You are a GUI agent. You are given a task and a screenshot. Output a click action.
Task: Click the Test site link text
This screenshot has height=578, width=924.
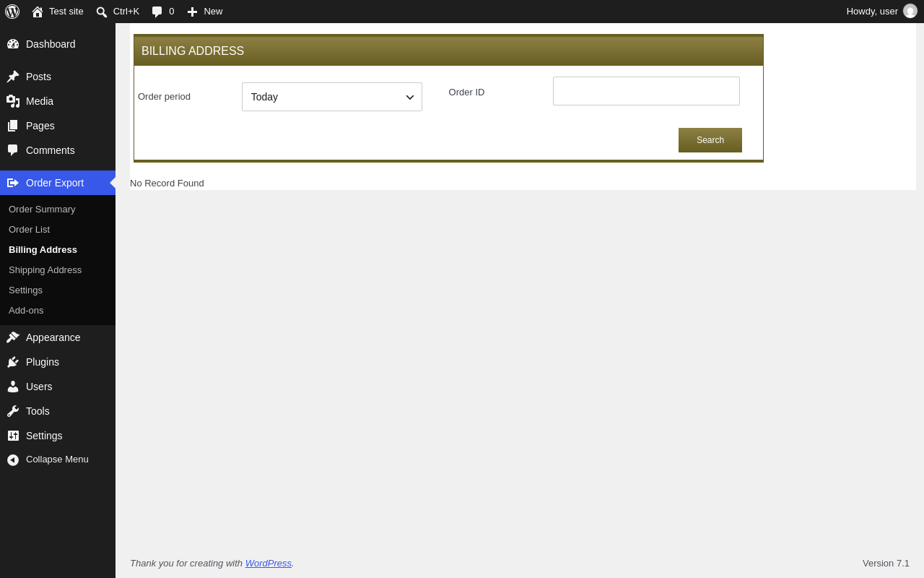66,12
